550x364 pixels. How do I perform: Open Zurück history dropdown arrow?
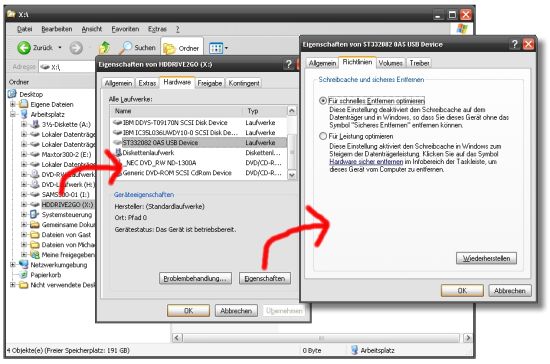[x=60, y=48]
